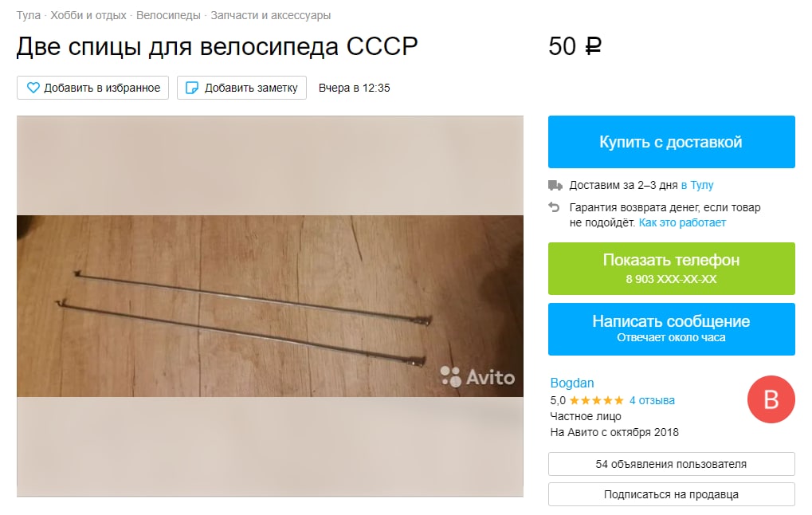This screenshot has height=515, width=812.
Task: Click the delivery truck icon
Action: point(555,185)
